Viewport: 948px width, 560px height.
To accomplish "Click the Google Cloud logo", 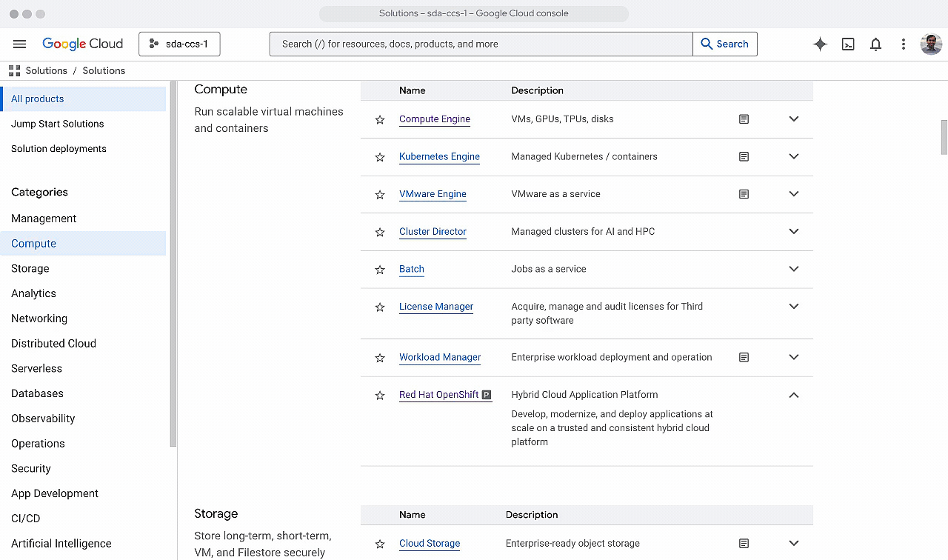I will 83,44.
